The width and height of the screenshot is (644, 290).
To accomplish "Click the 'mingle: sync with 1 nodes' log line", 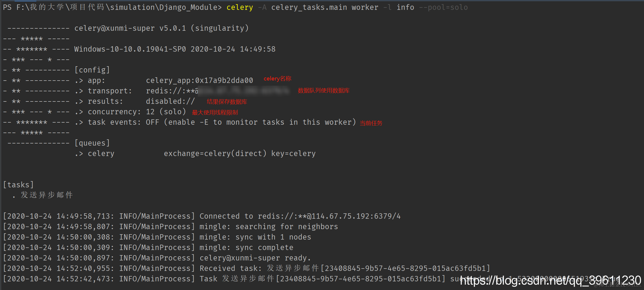I will tap(157, 237).
